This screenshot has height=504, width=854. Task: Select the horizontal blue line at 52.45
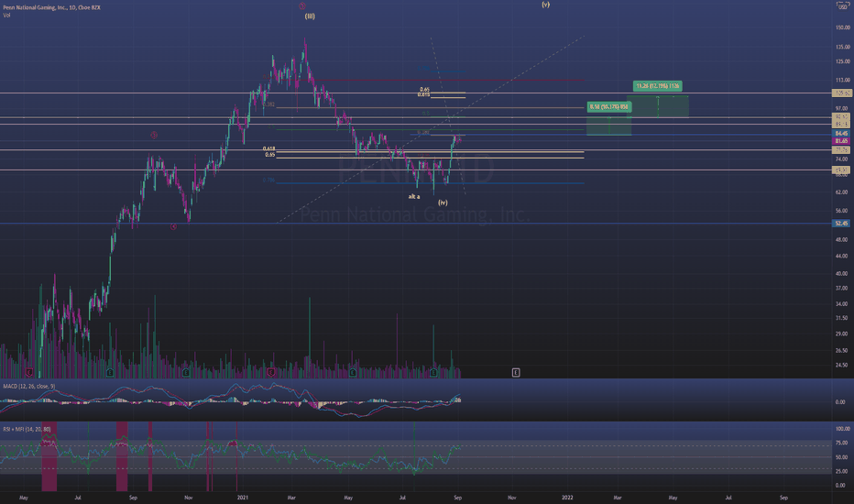click(416, 224)
